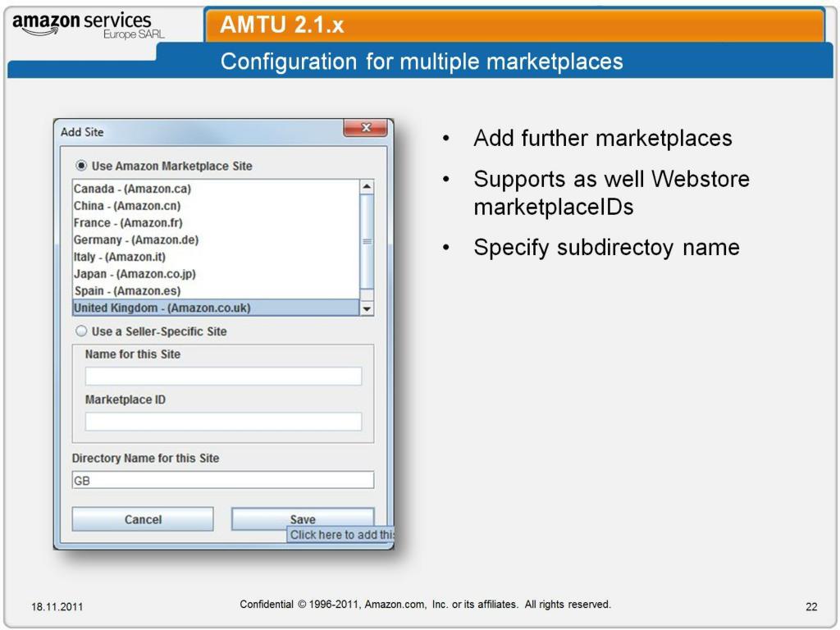This screenshot has width=840, height=630.
Task: Click Directory Name field containing GB
Action: pos(223,480)
